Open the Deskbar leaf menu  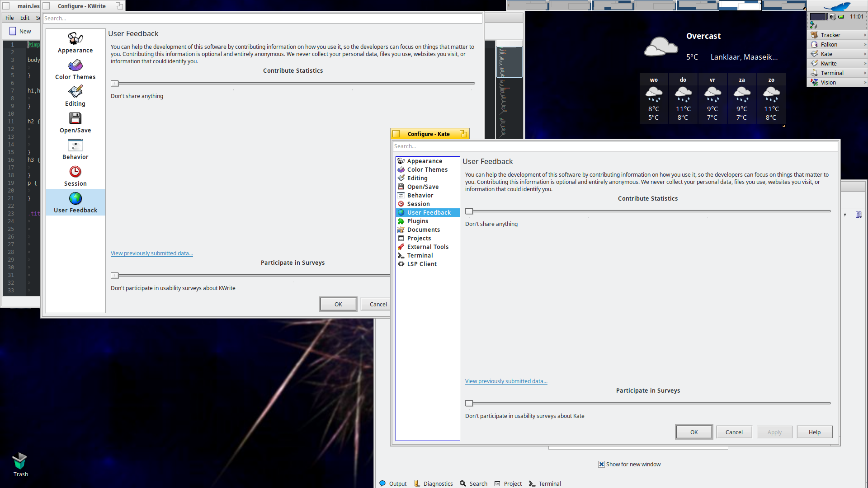[x=837, y=6]
